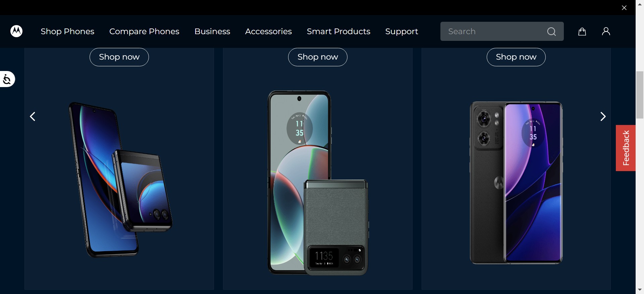The height and width of the screenshot is (294, 644).
Task: Expand the Smart Products menu
Action: click(x=338, y=31)
